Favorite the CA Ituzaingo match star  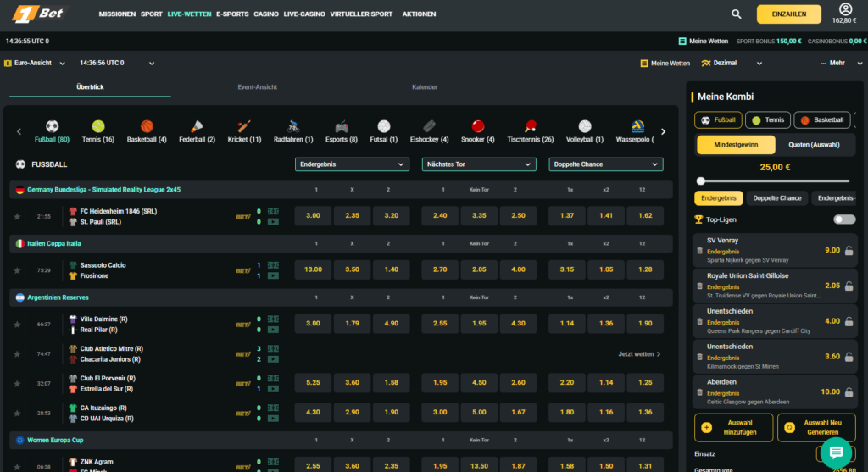coord(17,414)
